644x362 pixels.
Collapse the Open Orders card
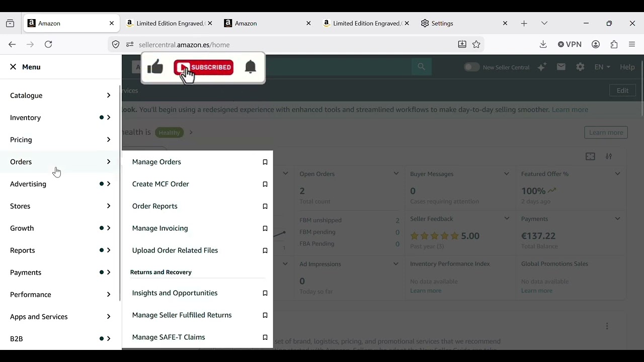click(396, 174)
